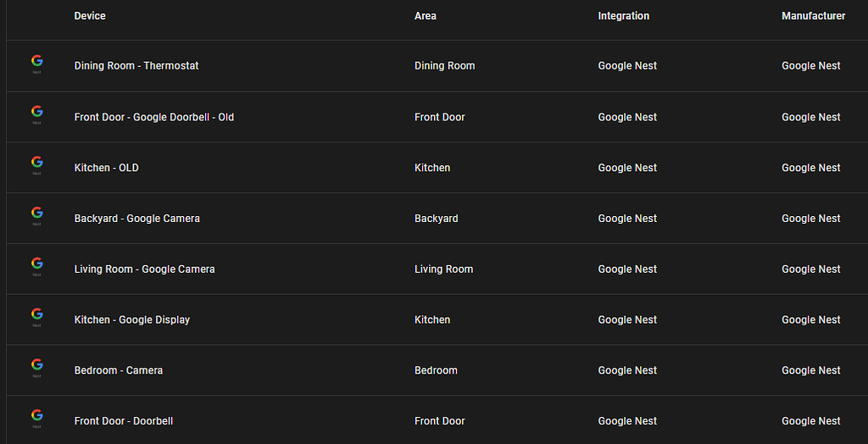Viewport: 868px width, 444px height.
Task: Click the Bedroom area cell
Action: 436,370
